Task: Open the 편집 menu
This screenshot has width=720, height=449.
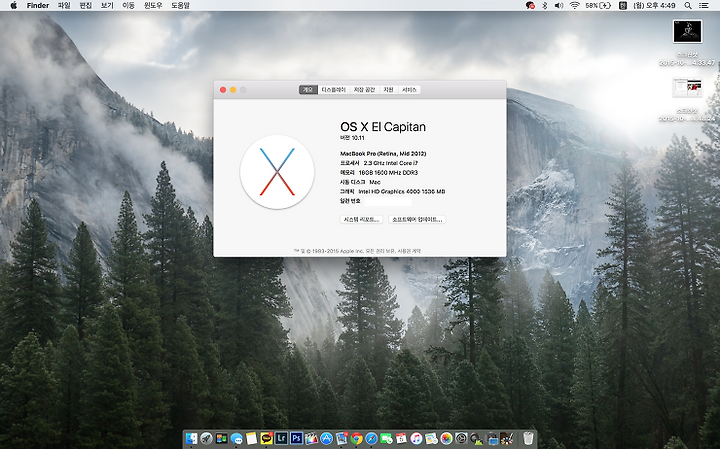Action: coord(85,6)
